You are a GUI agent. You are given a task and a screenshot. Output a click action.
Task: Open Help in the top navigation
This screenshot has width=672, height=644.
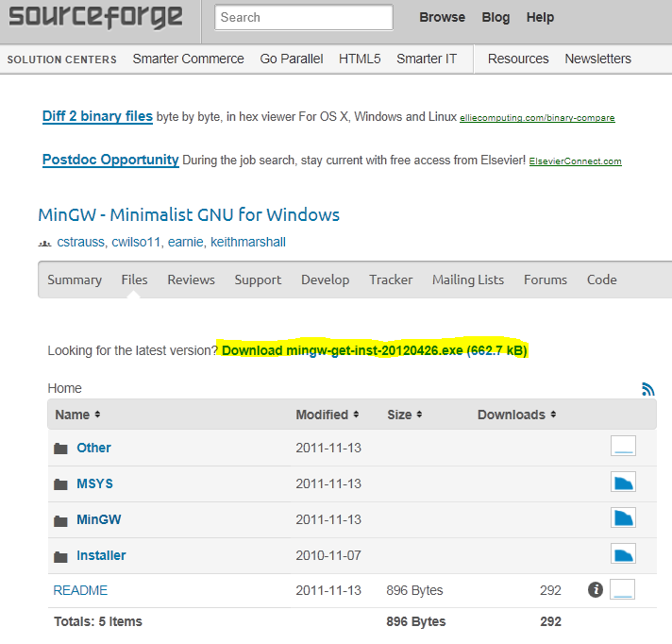coord(540,17)
